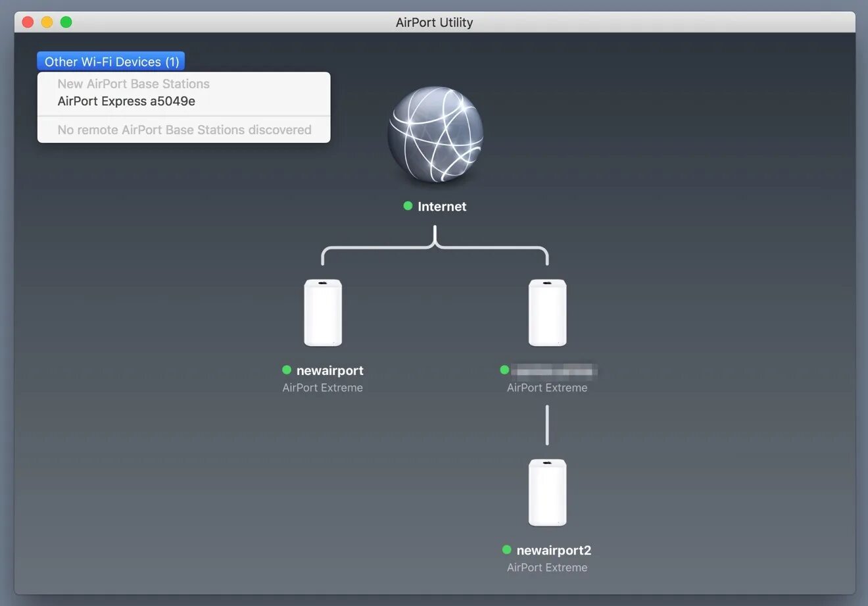Choose AirPort Express a5049e from the menu
Image resolution: width=868 pixels, height=606 pixels.
[x=126, y=101]
